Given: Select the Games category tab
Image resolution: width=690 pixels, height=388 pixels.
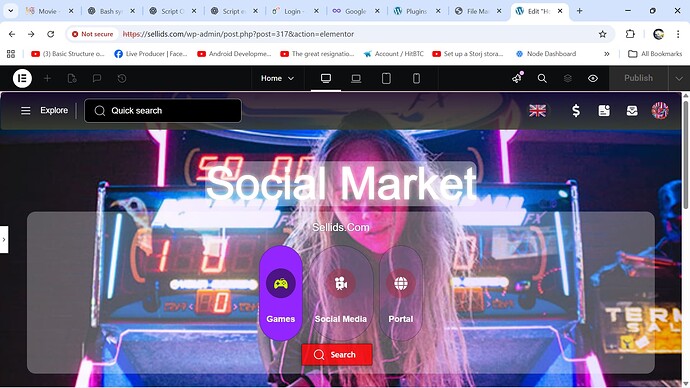Looking at the screenshot, I should [281, 293].
